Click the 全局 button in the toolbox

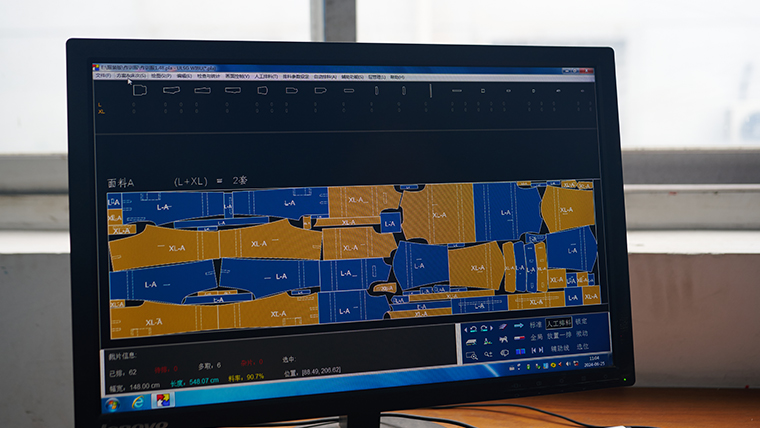[x=537, y=337]
